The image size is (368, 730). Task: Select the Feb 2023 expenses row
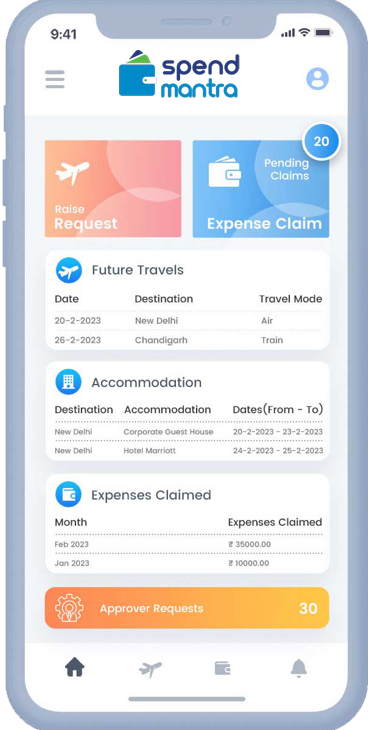click(188, 544)
